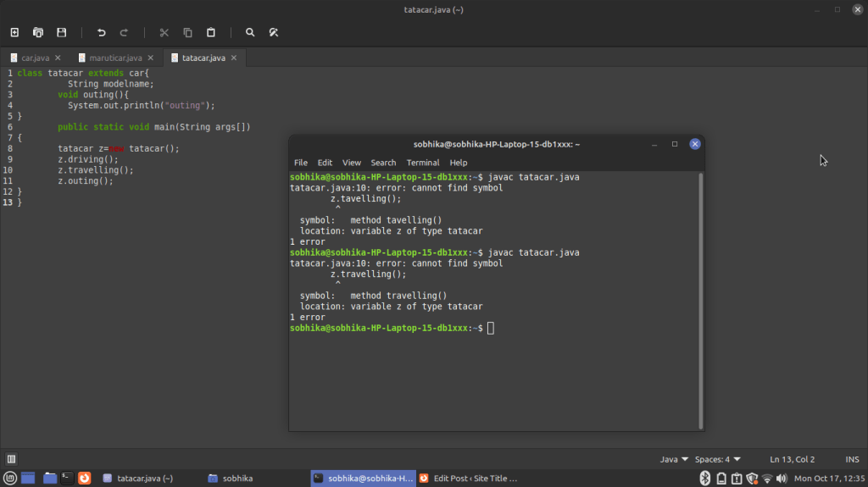
Task: Open the Find and Replace tool
Action: [x=274, y=32]
